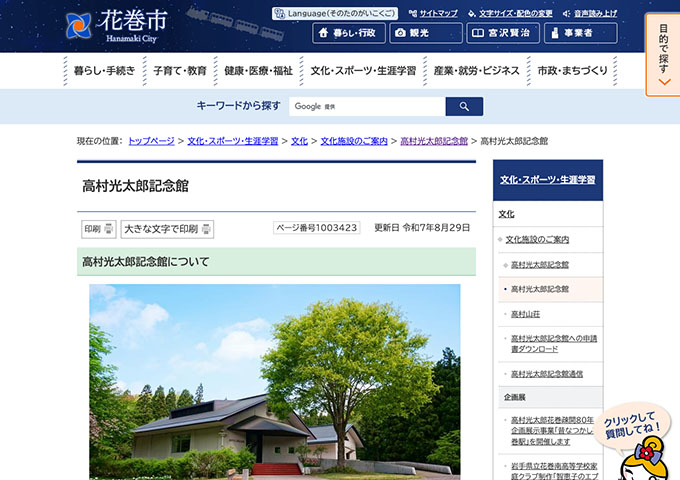Screen dimensions: 680x480
Task: Open 子育て・教育 menu
Action: click(x=180, y=71)
